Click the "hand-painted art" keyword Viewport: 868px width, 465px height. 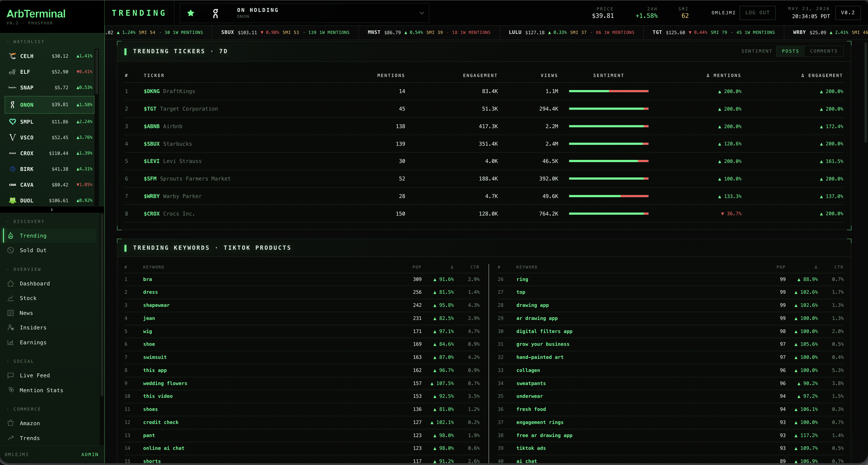point(540,357)
